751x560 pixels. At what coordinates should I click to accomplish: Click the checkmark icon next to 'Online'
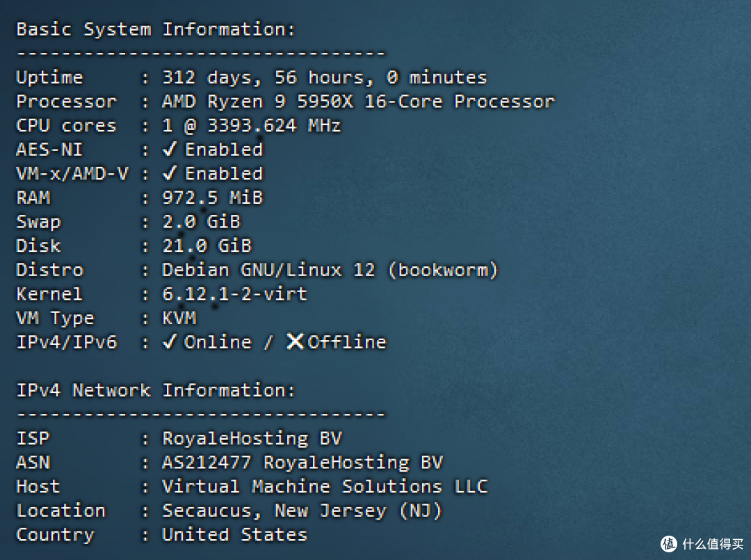(169, 342)
